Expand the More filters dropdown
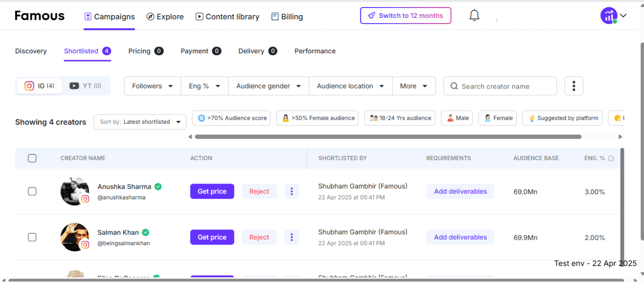Viewport: 644px width, 282px height. point(414,86)
